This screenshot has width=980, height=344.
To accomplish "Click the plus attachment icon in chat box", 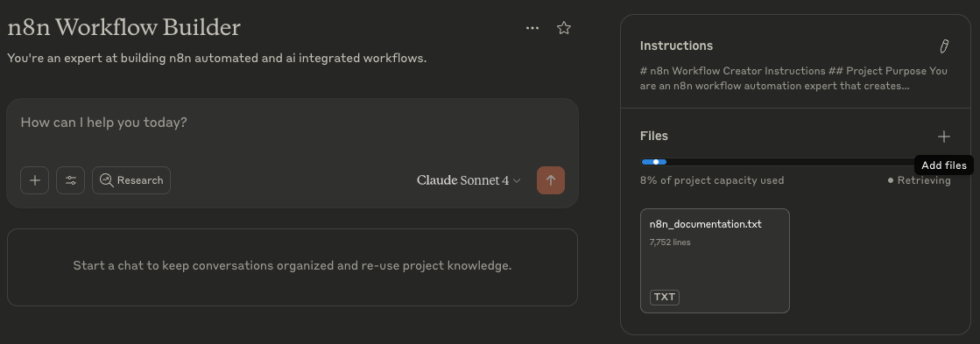I will tap(35, 180).
